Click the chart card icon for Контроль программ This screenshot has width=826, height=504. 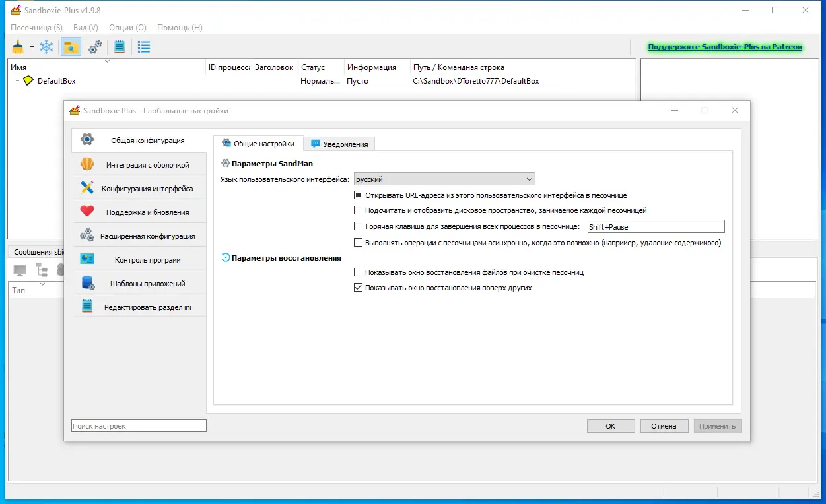point(87,259)
